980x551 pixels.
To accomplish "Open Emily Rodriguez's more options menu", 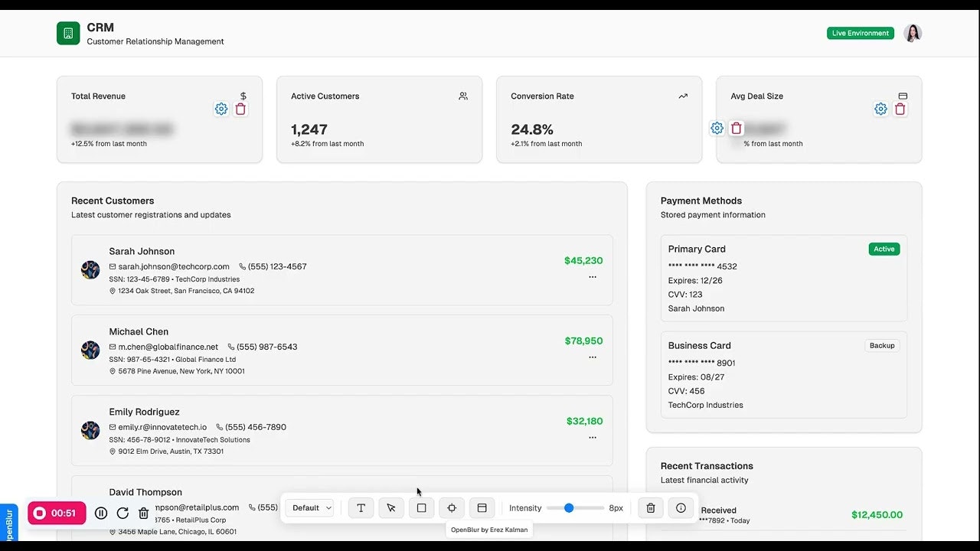I will point(593,438).
